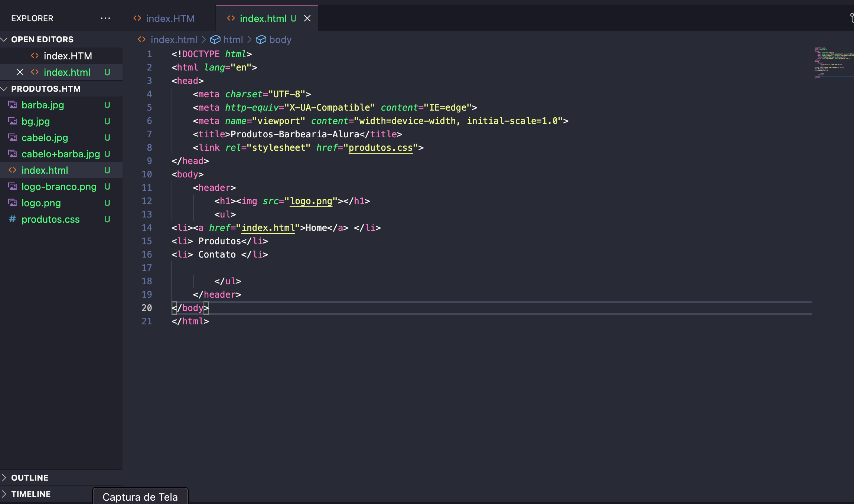Click the DOCTYPE declaration on line 1
This screenshot has width=854, height=504.
(212, 54)
